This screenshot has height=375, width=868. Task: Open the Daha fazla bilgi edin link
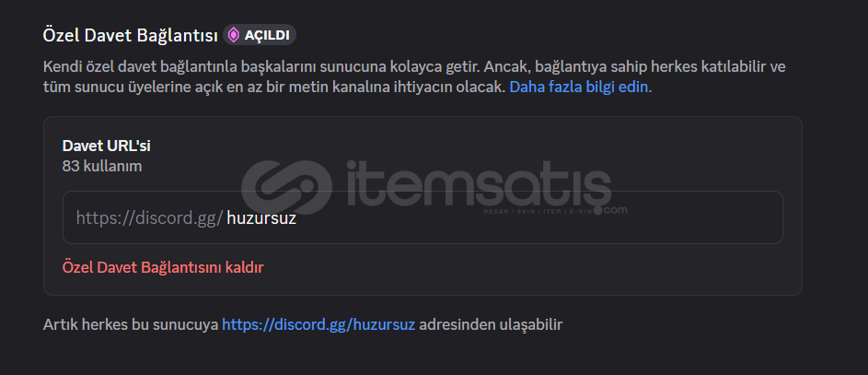581,87
